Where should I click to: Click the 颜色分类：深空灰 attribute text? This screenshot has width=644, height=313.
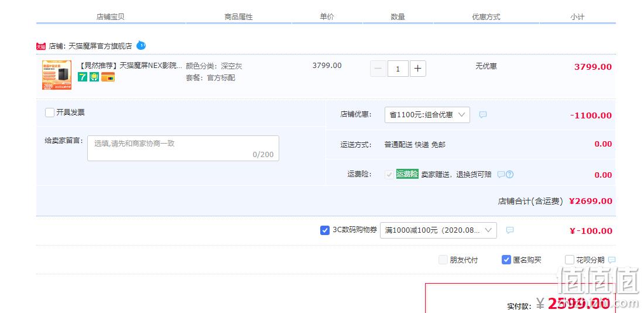point(214,66)
